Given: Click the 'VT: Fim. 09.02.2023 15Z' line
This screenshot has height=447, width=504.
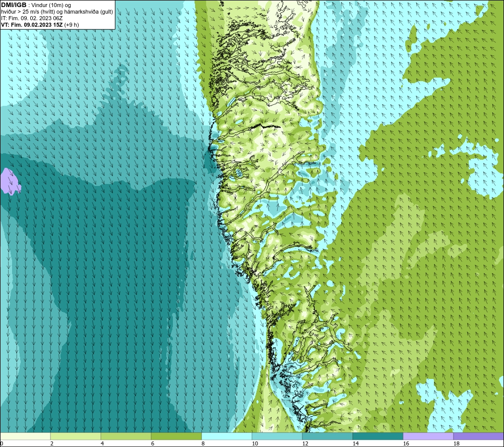Looking at the screenshot, I should click(x=32, y=25).
